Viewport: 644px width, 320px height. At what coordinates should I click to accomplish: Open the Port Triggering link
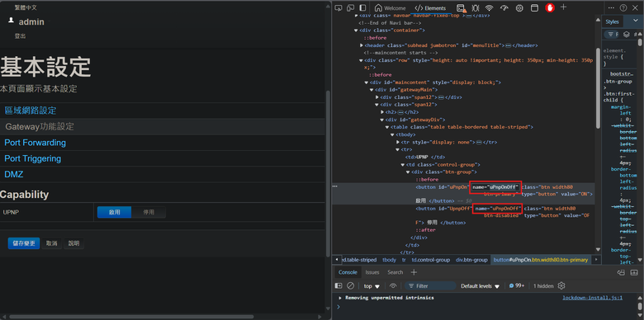[32, 159]
